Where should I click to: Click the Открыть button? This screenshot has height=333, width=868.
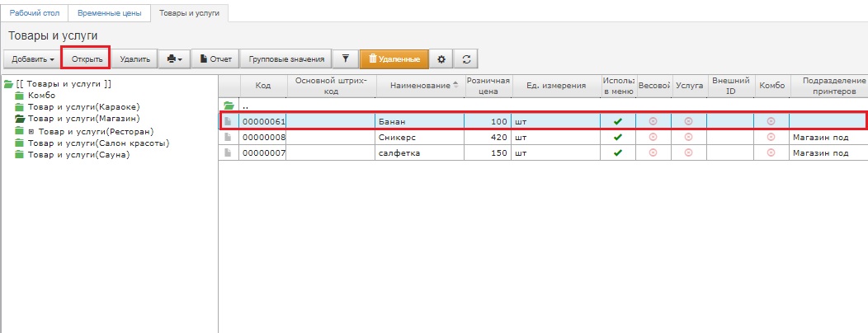click(87, 59)
